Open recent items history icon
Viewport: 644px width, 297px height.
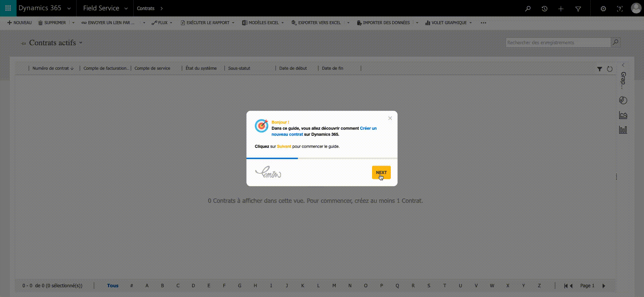point(545,9)
